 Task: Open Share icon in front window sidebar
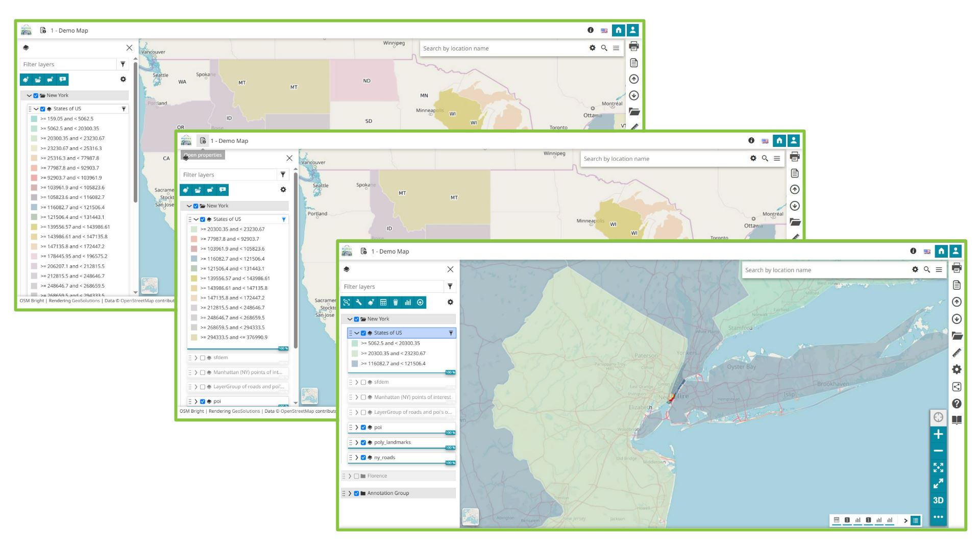pyautogui.click(x=957, y=387)
